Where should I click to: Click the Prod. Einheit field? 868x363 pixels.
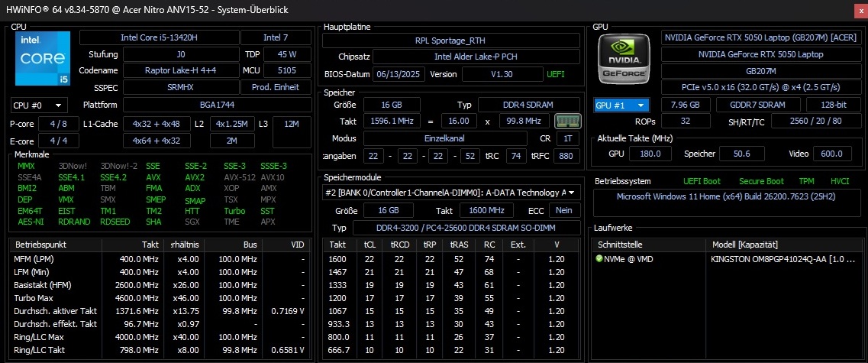[x=275, y=87]
